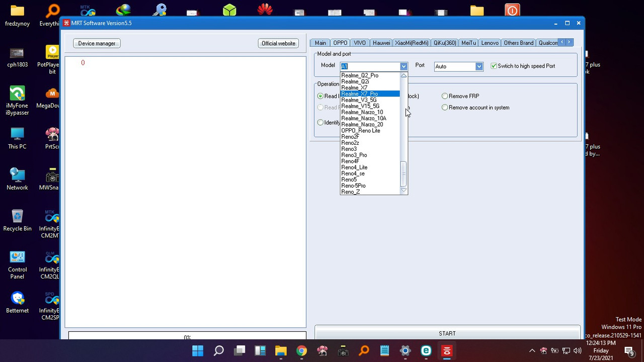Open taskbar Search
This screenshot has width=644, height=362.
218,351
